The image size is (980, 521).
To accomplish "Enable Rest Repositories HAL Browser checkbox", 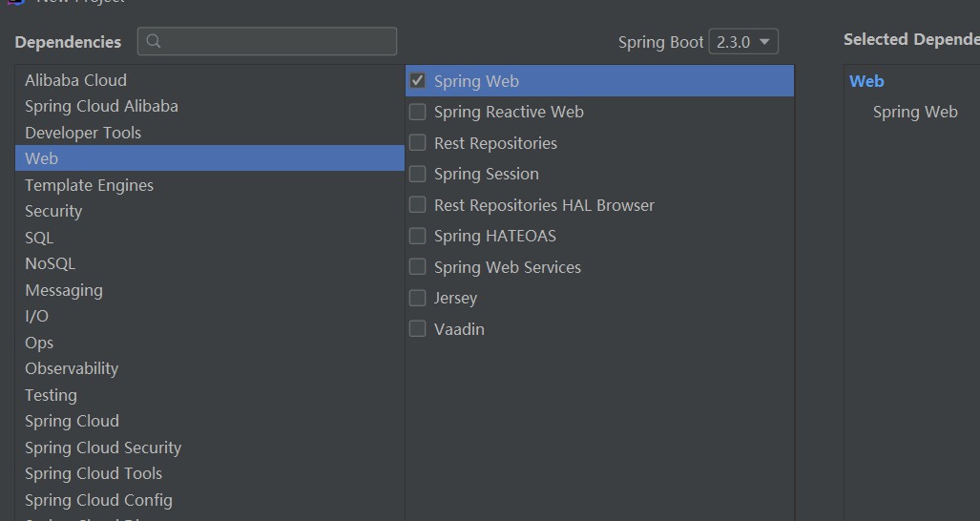I will pos(418,205).
